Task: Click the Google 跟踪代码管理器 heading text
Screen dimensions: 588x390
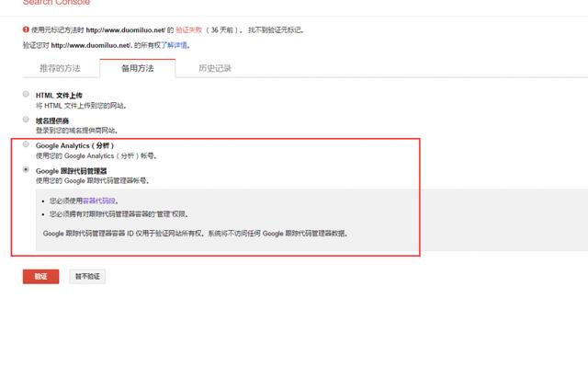Action: click(x=72, y=171)
